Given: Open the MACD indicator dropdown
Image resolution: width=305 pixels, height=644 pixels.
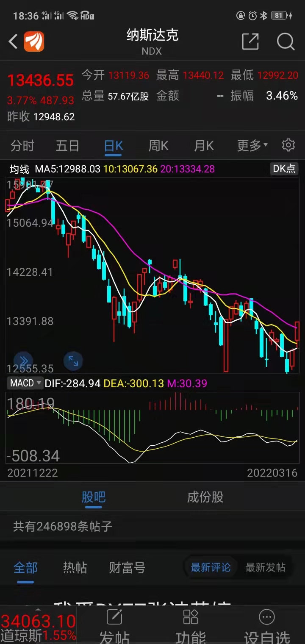Looking at the screenshot, I should (25, 383).
